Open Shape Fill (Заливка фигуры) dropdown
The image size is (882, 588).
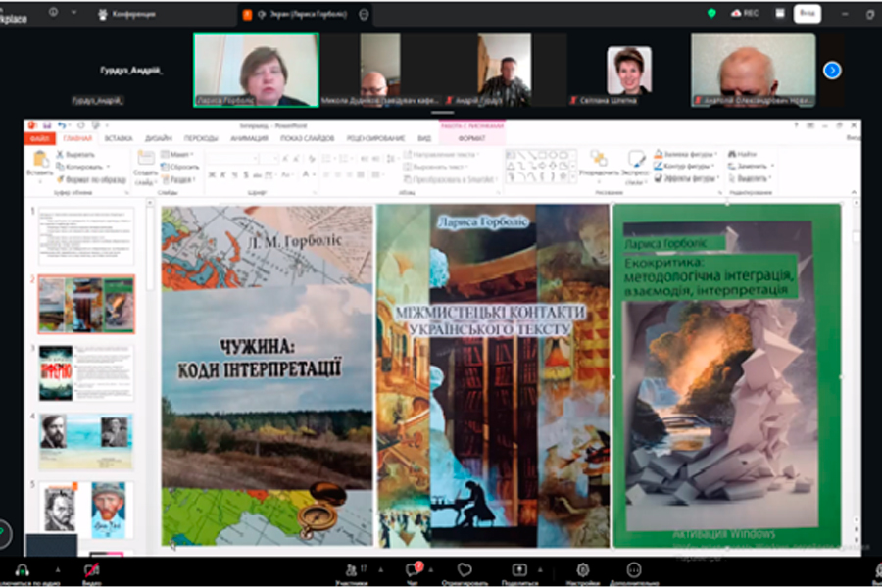coord(686,154)
